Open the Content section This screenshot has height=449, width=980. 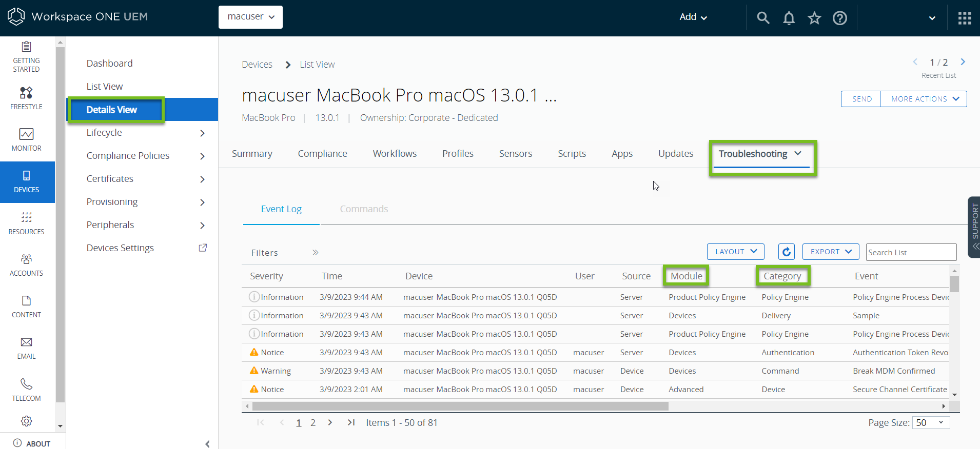click(27, 307)
